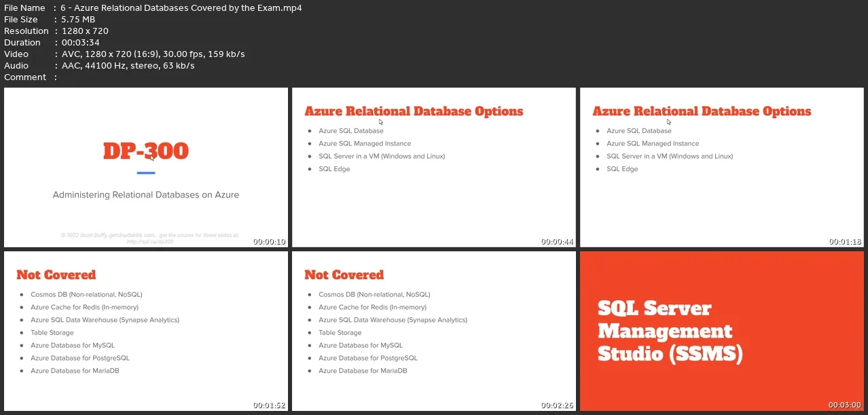Select 'Cosmos DB (Non-relational, NoSQL)' in 00:01:52 frame
This screenshot has width=868, height=415.
coord(86,295)
